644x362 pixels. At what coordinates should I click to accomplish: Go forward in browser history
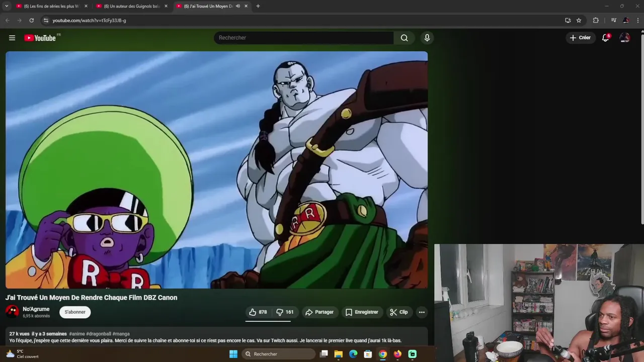point(19,20)
